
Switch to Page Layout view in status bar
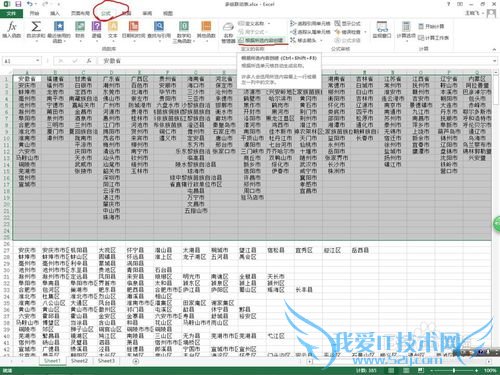[x=405, y=371]
